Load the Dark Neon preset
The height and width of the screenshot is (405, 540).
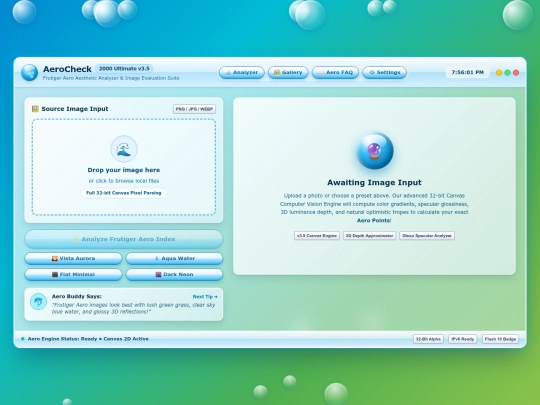(174, 274)
